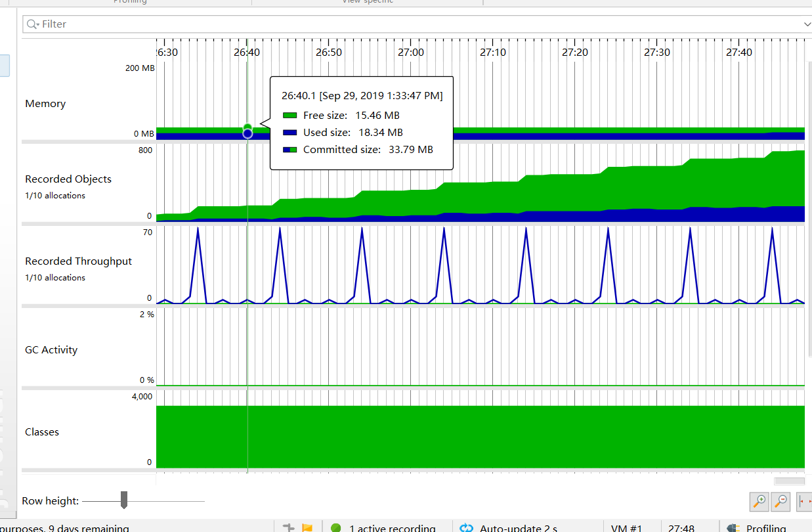Click the 27:48 elapsed time status entry
812x532 pixels.
[681, 528]
